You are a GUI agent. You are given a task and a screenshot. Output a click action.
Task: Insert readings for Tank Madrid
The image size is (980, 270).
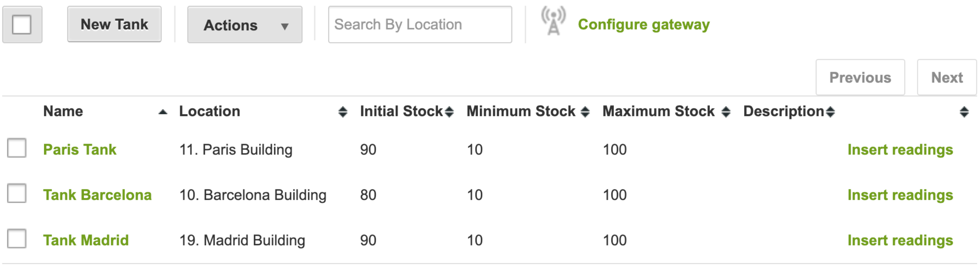click(x=900, y=240)
